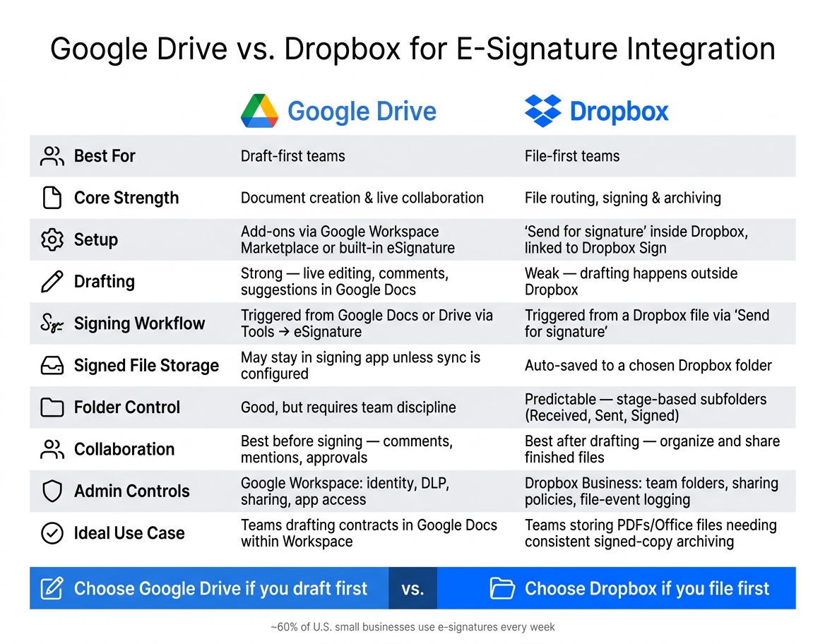
Task: Click the 'File-first teams' cell
Action: [572, 156]
